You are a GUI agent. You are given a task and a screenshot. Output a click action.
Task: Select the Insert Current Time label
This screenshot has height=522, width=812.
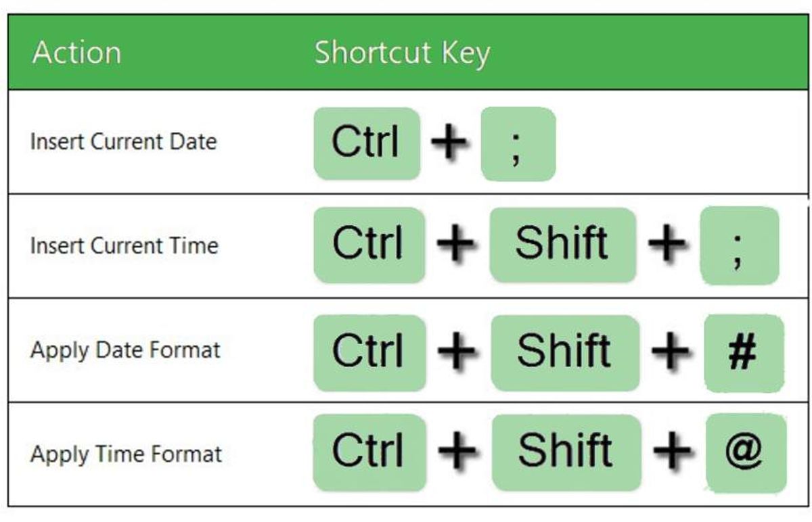point(124,245)
